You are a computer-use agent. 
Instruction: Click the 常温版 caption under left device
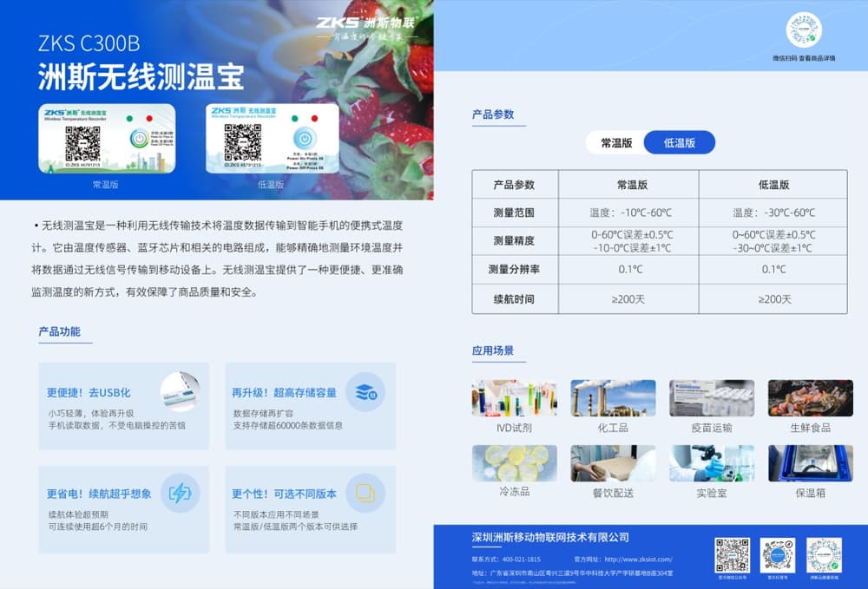[x=105, y=185]
